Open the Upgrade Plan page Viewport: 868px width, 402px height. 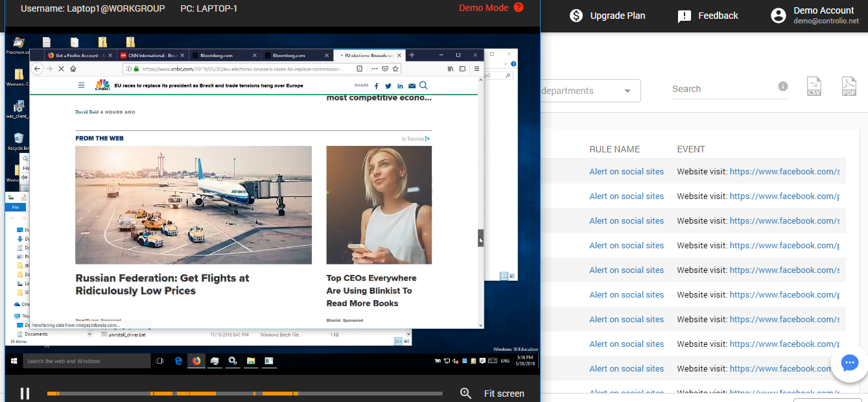click(x=607, y=16)
